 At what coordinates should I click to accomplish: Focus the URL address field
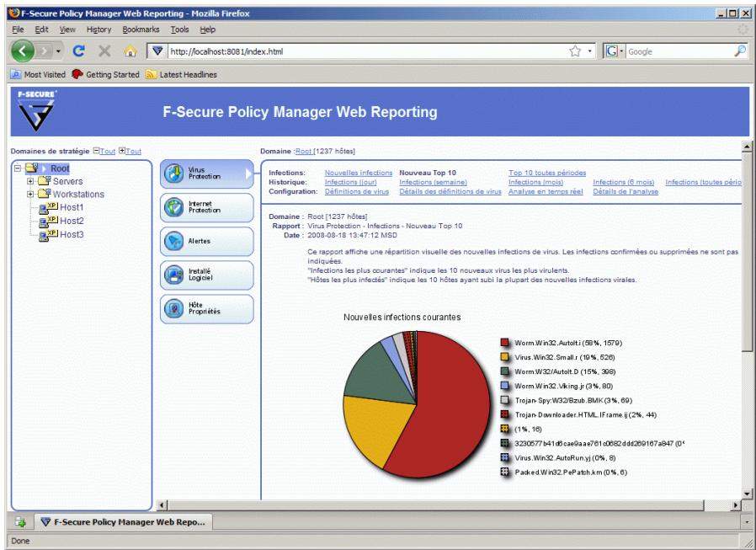[366, 51]
